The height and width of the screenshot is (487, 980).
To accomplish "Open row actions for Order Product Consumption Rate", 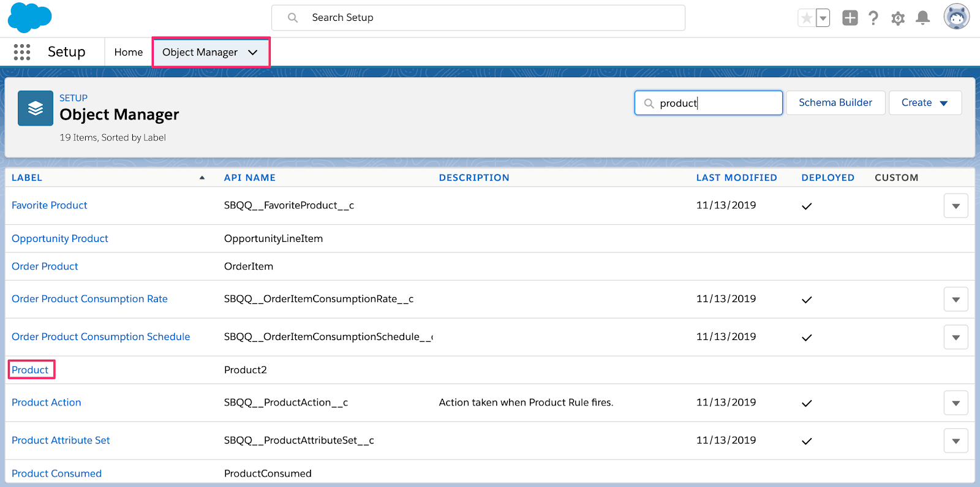I will (956, 300).
